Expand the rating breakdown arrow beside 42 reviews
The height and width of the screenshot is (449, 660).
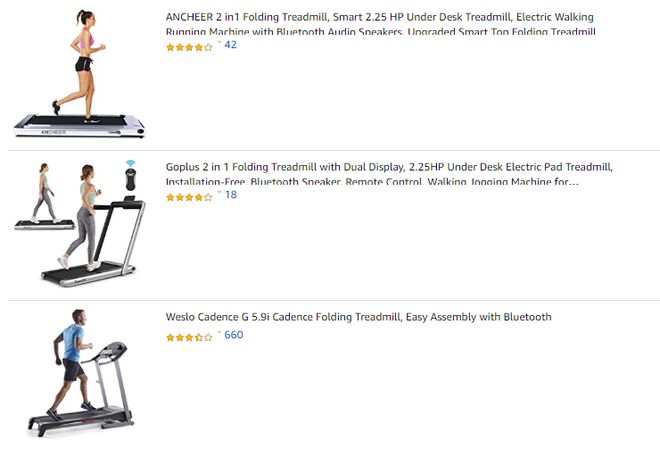point(219,42)
